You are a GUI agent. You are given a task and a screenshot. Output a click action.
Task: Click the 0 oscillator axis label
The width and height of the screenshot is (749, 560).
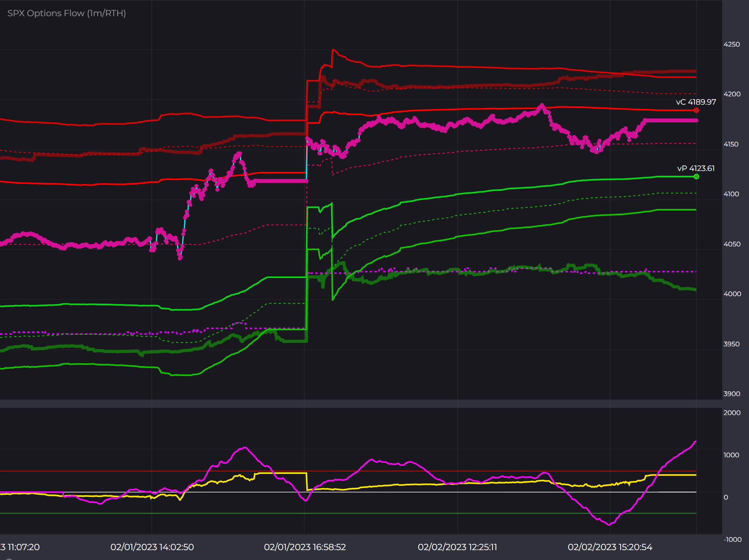coord(726,497)
